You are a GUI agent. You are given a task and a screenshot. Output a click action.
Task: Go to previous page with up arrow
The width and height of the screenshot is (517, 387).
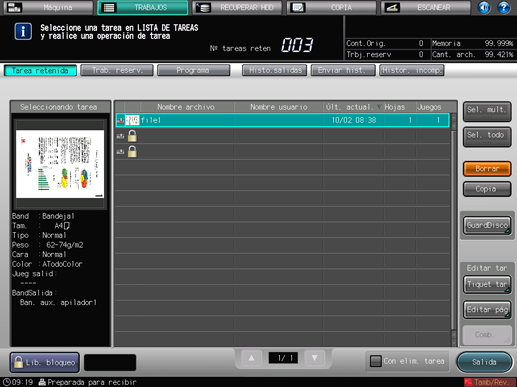(x=252, y=358)
